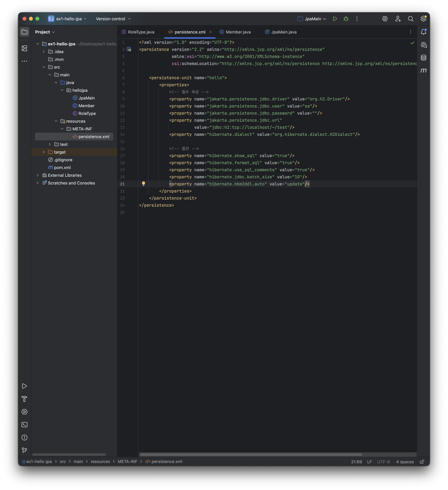Open the Structure tool window icon
Image resolution: width=448 pixels, height=490 pixels.
[24, 48]
